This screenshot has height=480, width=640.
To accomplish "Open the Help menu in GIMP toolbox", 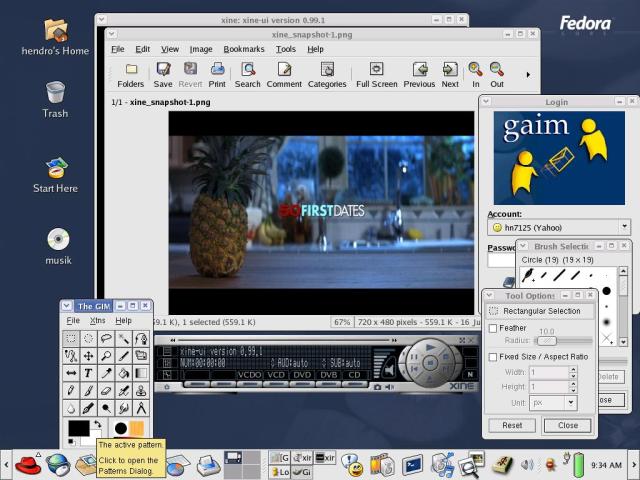I will 123,321.
